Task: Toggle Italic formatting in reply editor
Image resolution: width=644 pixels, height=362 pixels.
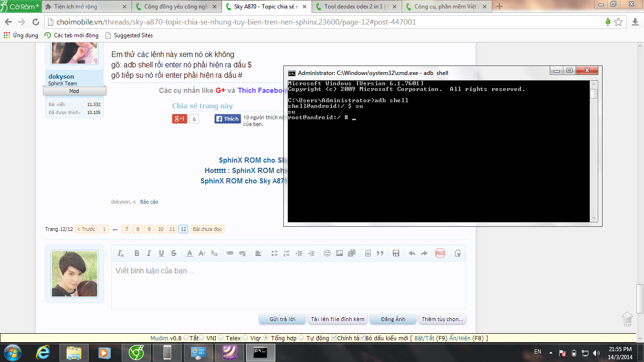Action: pos(149,253)
